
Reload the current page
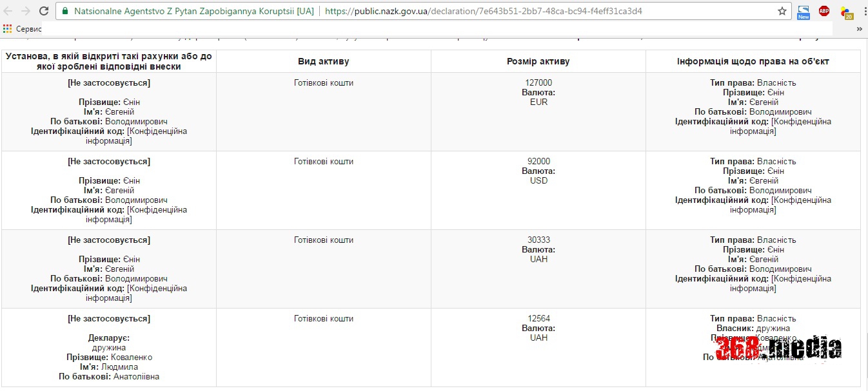pos(44,11)
